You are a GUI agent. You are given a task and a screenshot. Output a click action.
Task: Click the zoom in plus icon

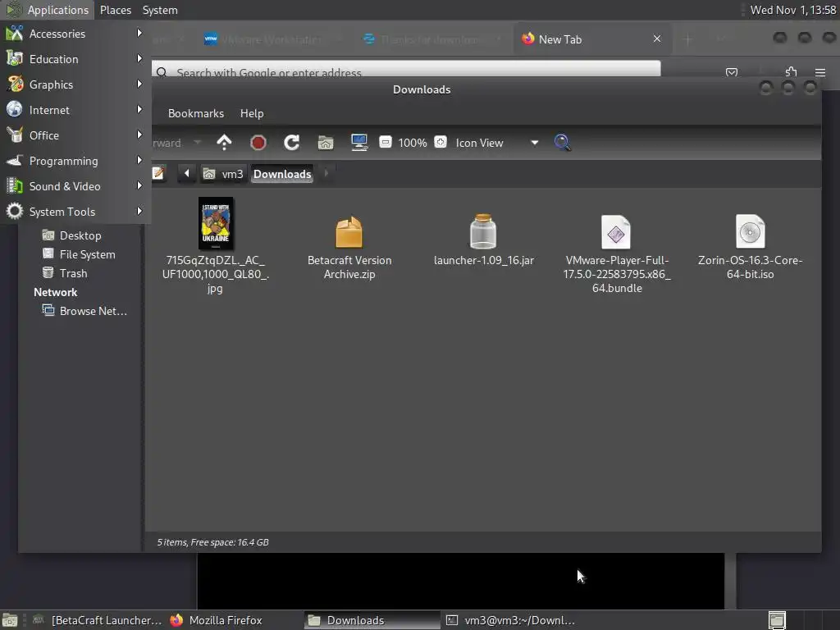click(441, 142)
